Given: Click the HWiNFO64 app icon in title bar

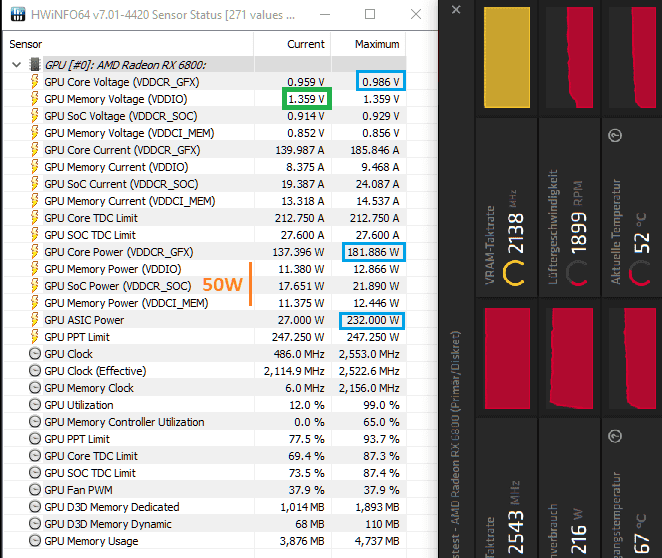Looking at the screenshot, I should [x=18, y=14].
